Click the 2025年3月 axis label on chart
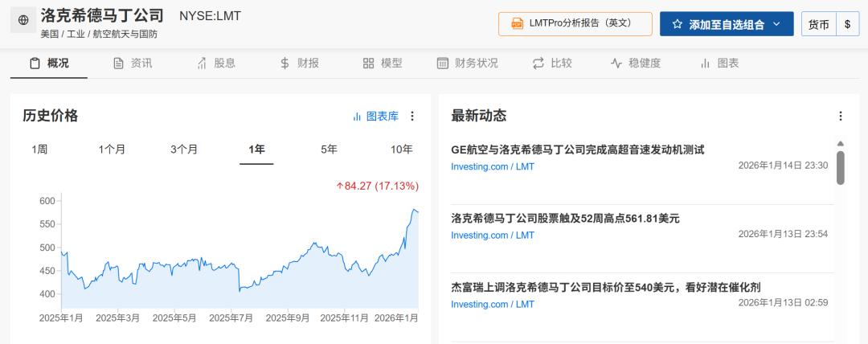The width and height of the screenshot is (868, 344). (118, 318)
